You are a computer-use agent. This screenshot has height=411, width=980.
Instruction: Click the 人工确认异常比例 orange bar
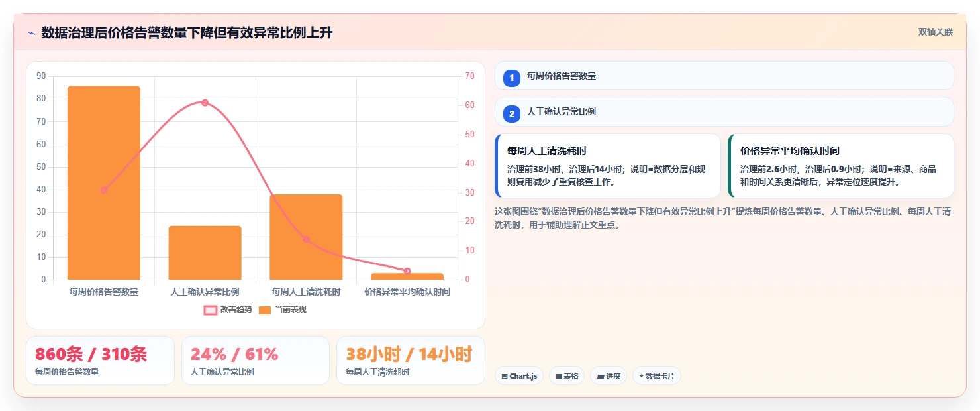pyautogui.click(x=205, y=253)
